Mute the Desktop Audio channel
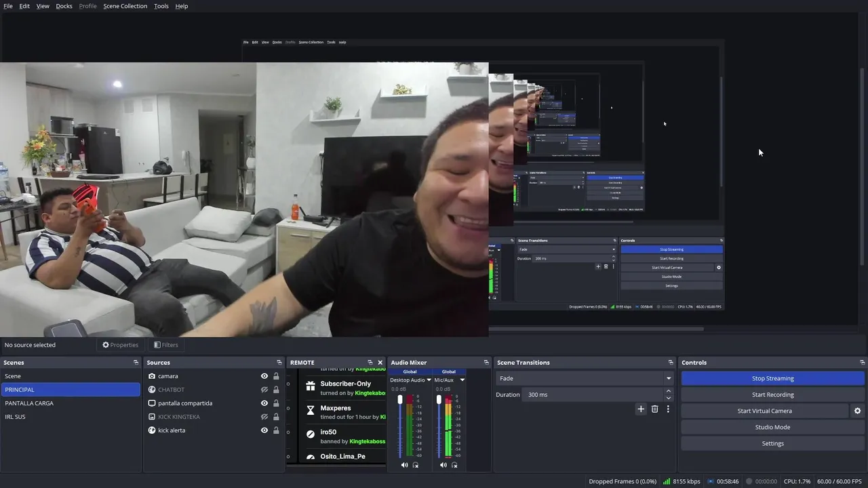The image size is (868, 488). point(405,465)
